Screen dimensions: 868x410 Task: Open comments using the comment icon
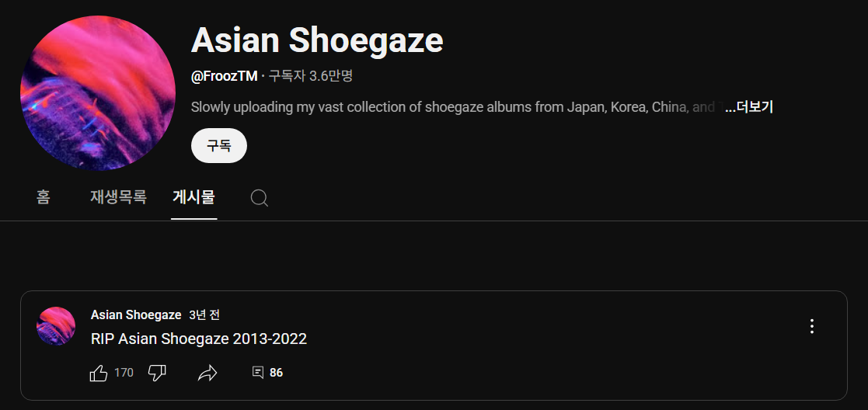[x=257, y=373]
